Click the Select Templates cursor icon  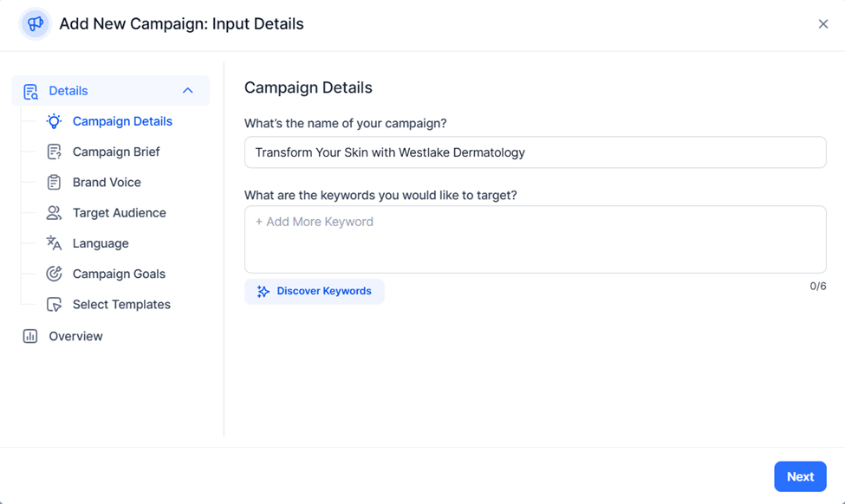(x=54, y=304)
